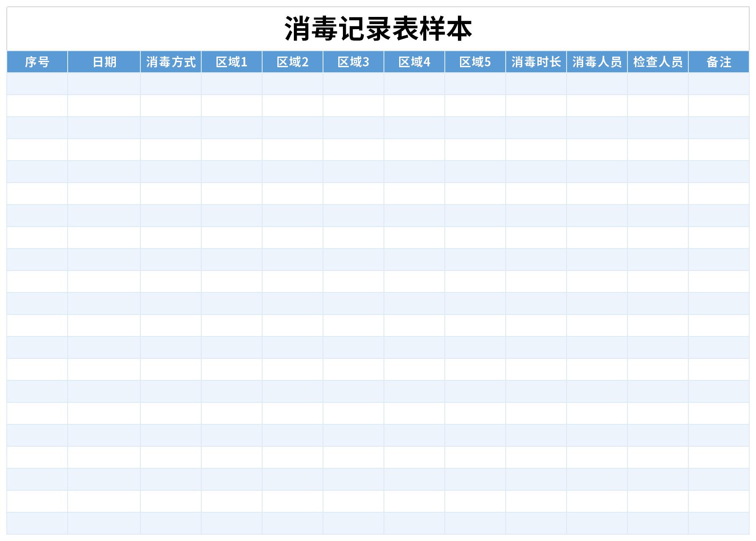Select the 备注 column header
The image size is (756, 541).
pyautogui.click(x=719, y=63)
